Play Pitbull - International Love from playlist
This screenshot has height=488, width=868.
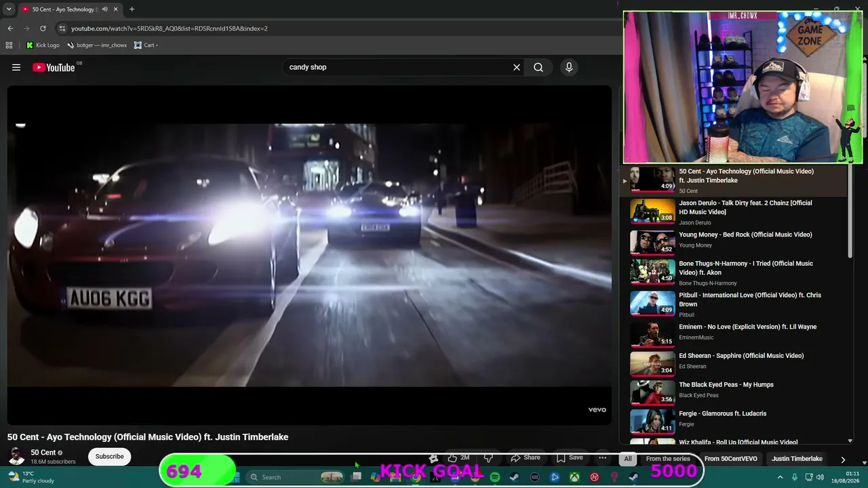click(x=734, y=304)
